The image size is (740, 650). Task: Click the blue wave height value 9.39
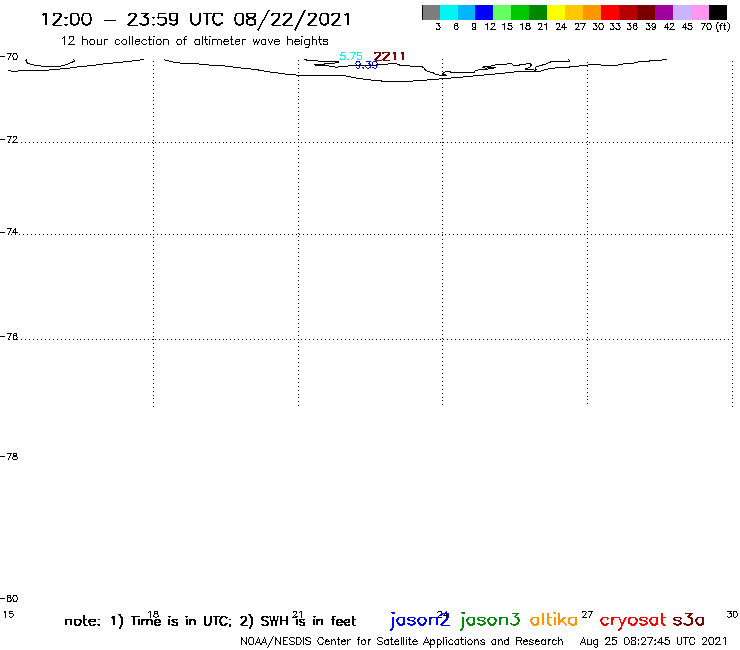click(x=366, y=65)
